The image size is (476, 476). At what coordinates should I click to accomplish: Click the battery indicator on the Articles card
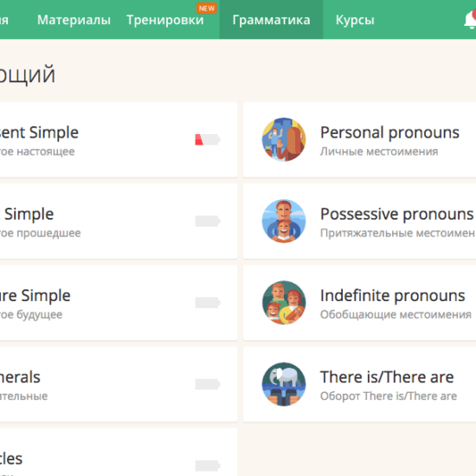click(x=208, y=466)
